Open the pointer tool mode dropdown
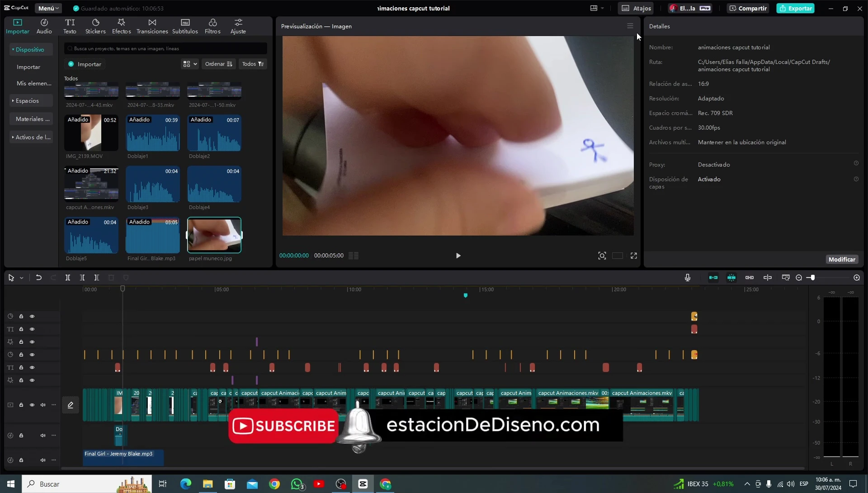The height and width of the screenshot is (493, 868). pyautogui.click(x=21, y=278)
